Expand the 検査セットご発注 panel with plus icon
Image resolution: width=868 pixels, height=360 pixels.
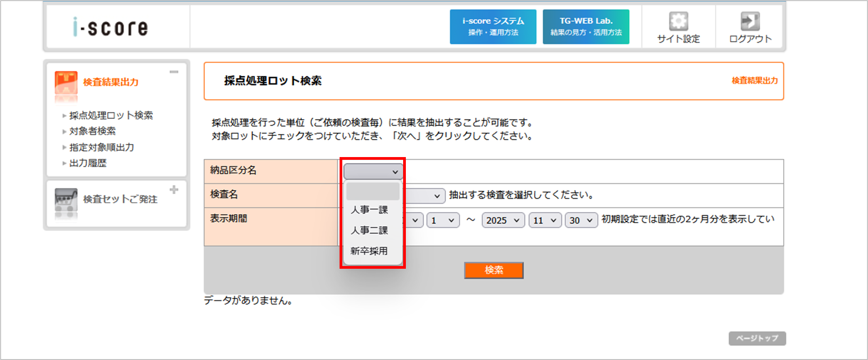tap(174, 190)
